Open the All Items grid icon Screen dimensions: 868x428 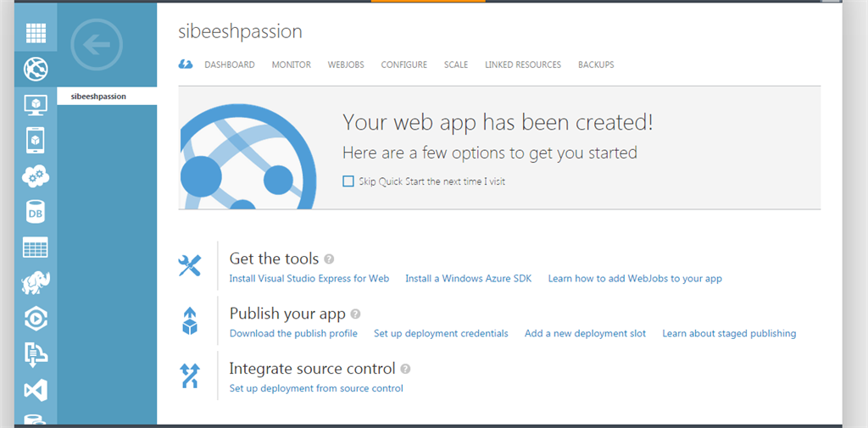(x=36, y=34)
